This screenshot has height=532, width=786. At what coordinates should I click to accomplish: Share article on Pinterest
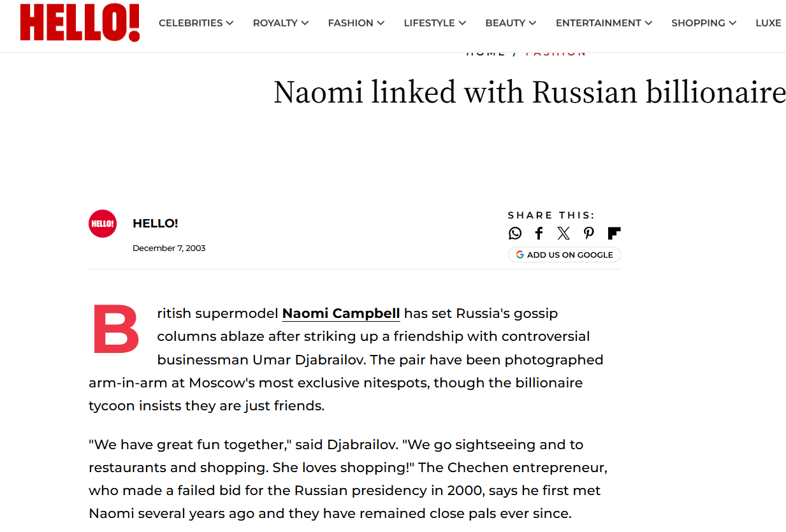588,233
